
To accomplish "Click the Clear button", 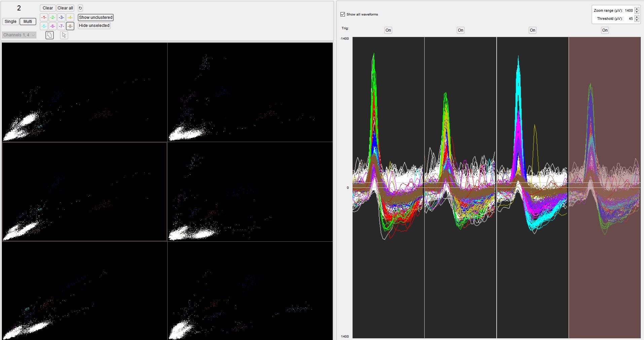I will (x=48, y=8).
